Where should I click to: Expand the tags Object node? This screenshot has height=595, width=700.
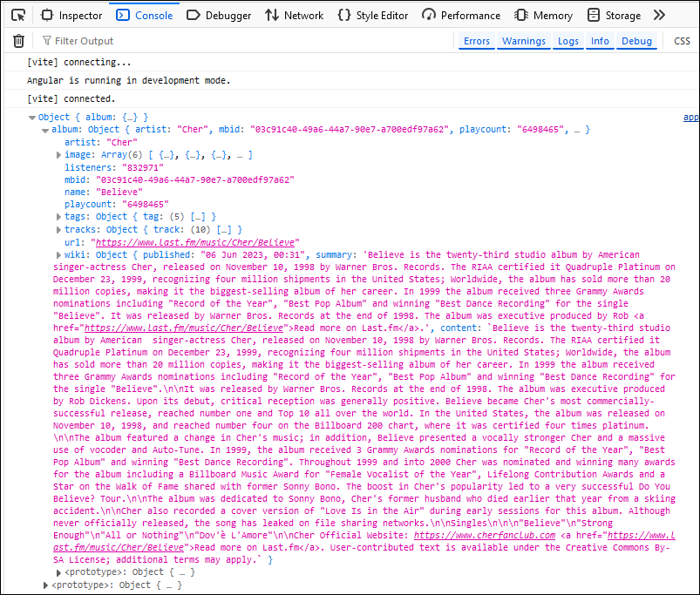tap(58, 217)
